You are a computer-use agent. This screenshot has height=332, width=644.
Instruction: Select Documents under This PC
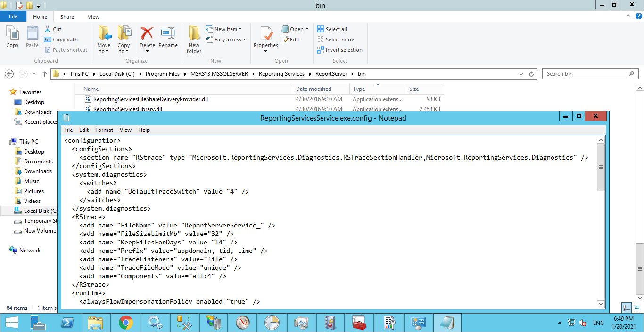(x=38, y=162)
